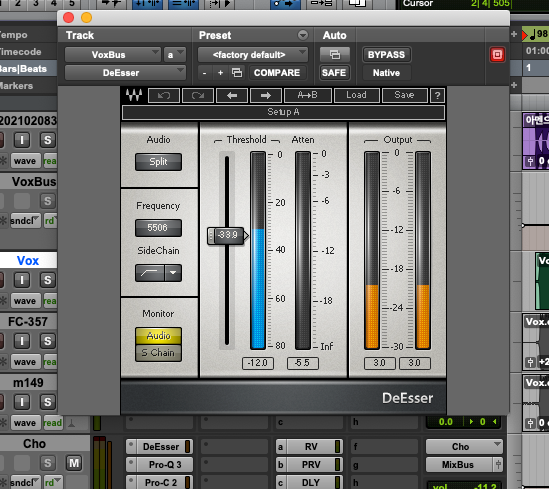Screen dimensions: 549x489
Task: Open Cho output path selector
Action: click(x=464, y=447)
